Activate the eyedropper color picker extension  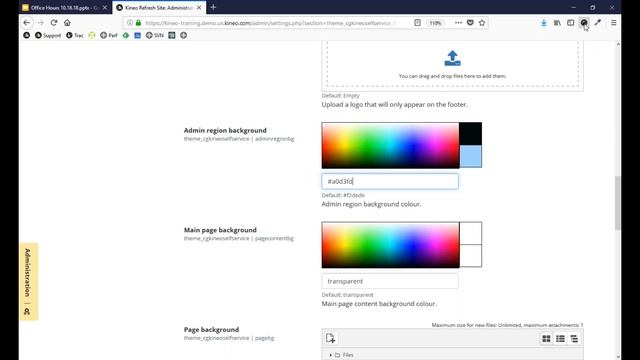click(598, 23)
